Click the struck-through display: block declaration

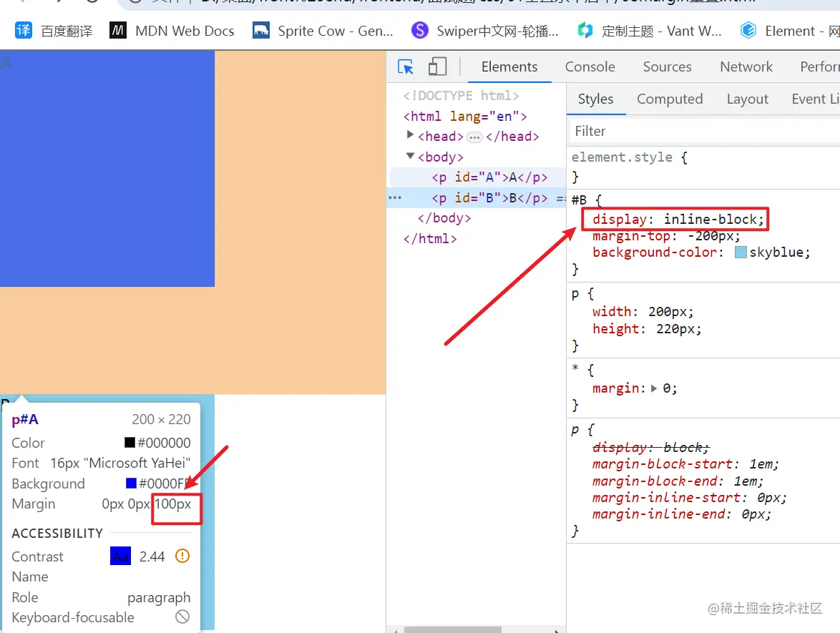tap(651, 447)
